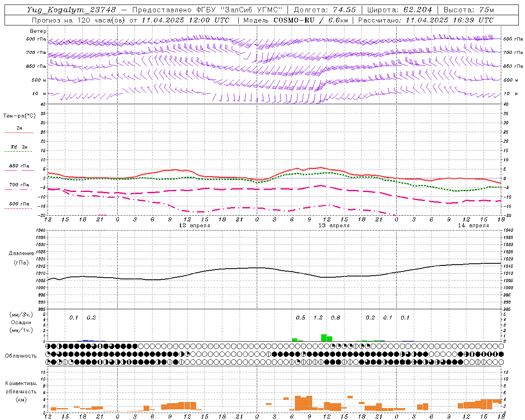Click the Высота: 75м label
The height and width of the screenshot is (420, 525).
(x=468, y=10)
